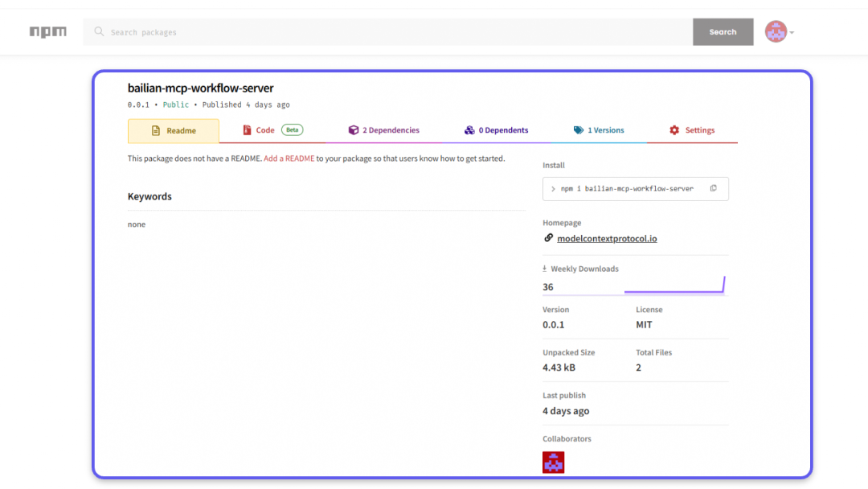Screen dimensions: 868x489
Task: Open the 2 Dependencies tab
Action: [383, 130]
